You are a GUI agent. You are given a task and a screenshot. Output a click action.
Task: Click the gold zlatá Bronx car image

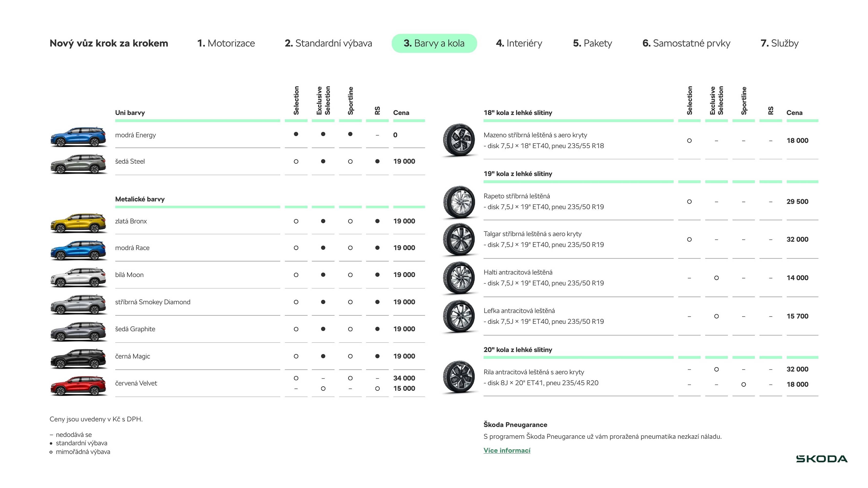coord(79,223)
